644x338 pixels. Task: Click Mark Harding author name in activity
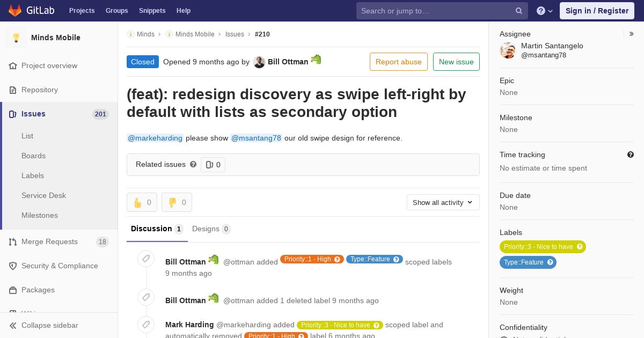pos(189,325)
